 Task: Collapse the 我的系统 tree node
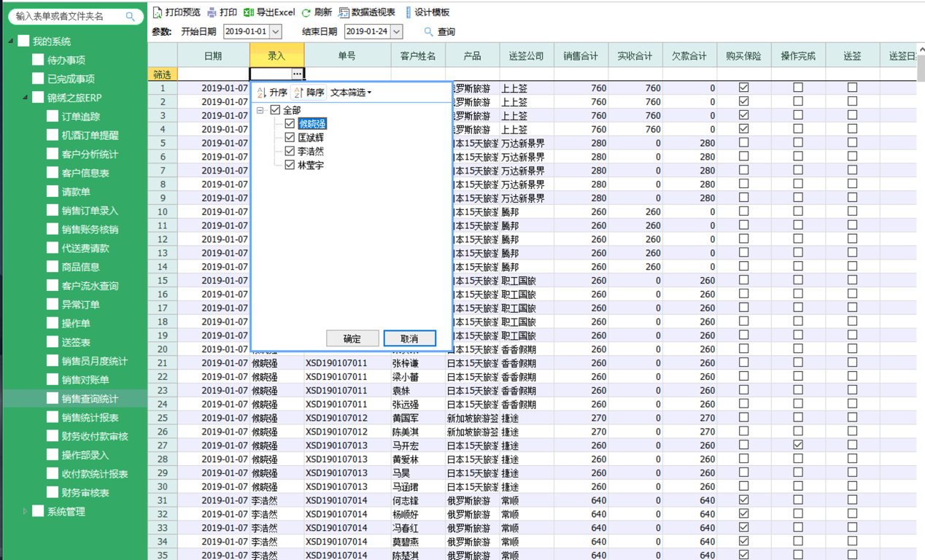10,42
